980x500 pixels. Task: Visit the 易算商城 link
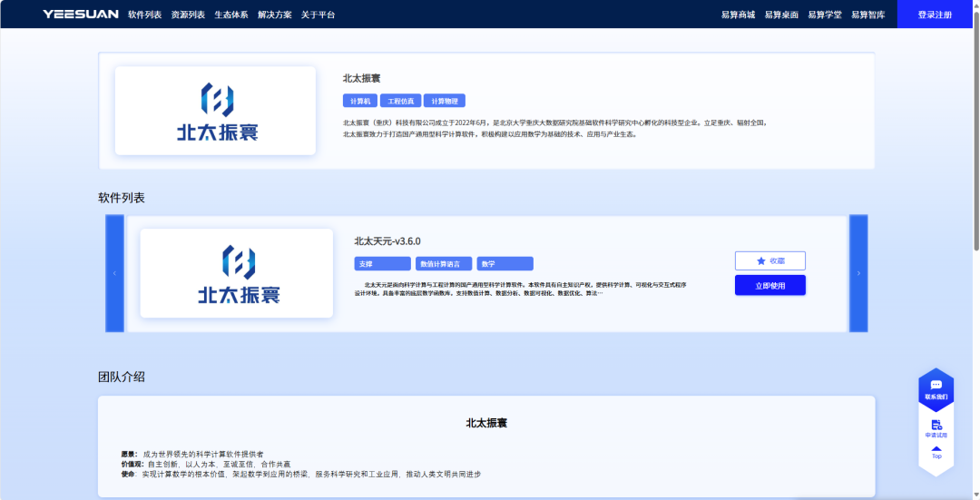pyautogui.click(x=738, y=15)
